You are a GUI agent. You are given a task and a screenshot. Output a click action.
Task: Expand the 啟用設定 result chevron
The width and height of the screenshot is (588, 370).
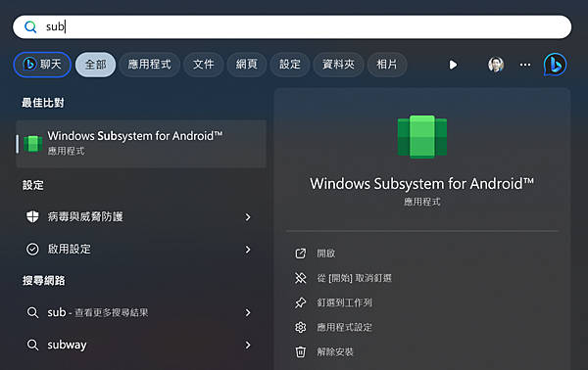248,250
